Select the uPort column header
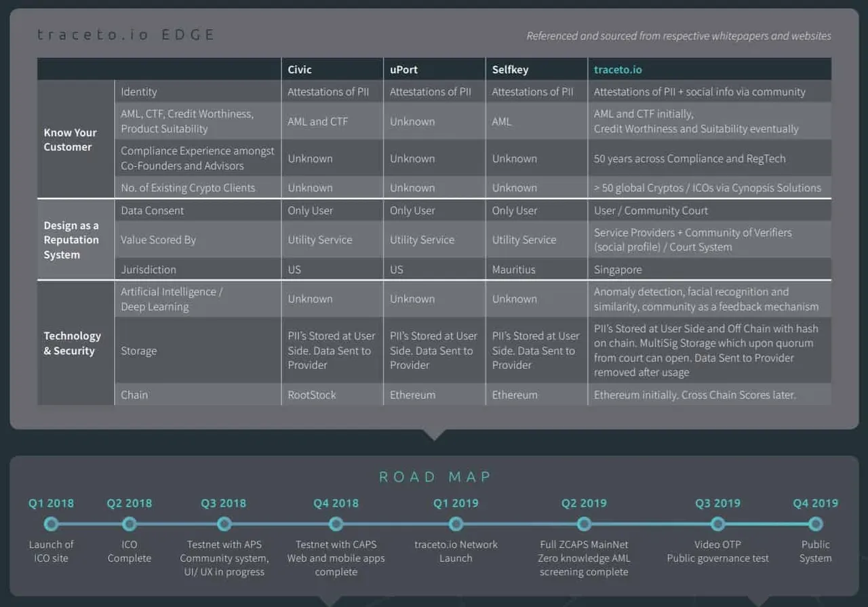Image resolution: width=868 pixels, height=607 pixels. (435, 69)
